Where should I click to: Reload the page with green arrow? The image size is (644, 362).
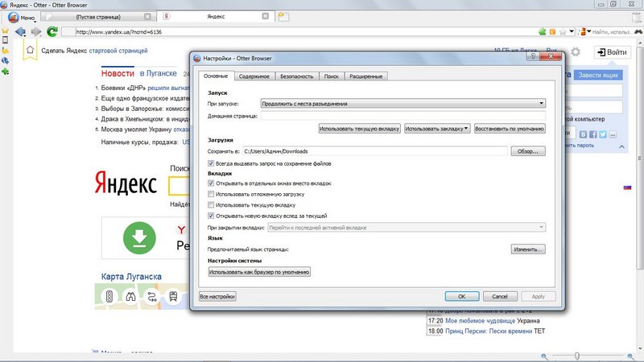(x=52, y=31)
